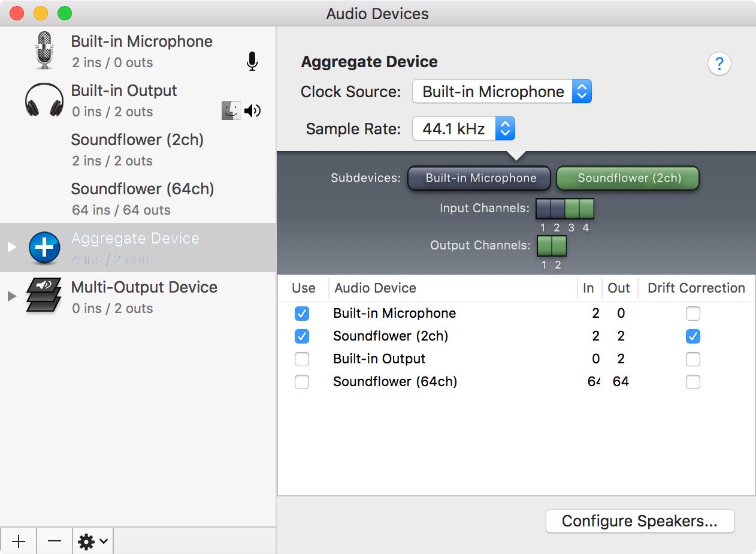Click the green Soundflower (2ch) subdevice button
Image resolution: width=756 pixels, height=554 pixels.
628,178
